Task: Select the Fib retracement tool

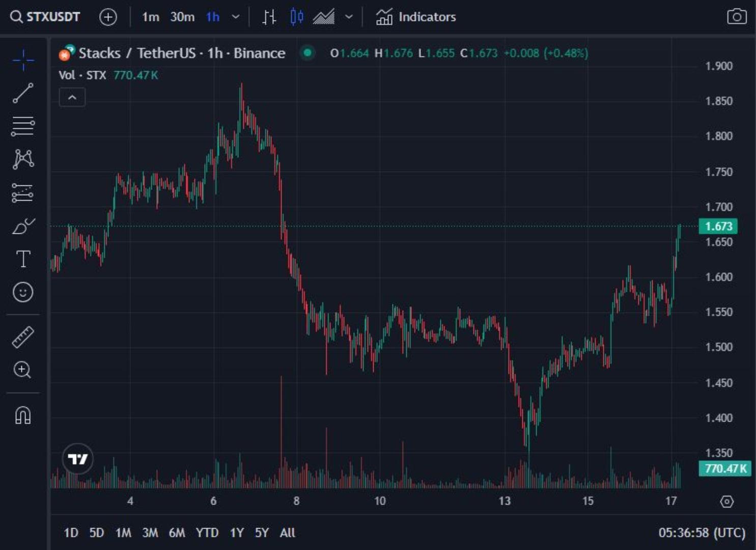Action: 23,126
